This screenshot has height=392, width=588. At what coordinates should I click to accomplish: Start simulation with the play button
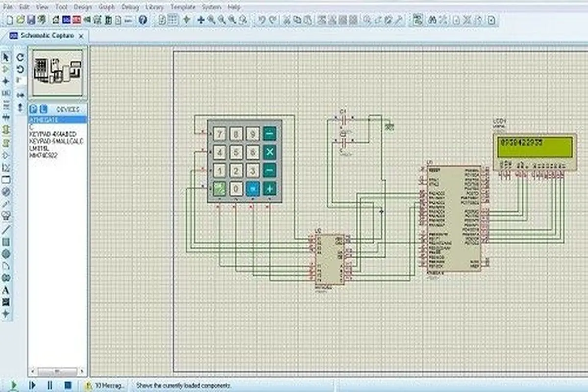click(x=14, y=386)
